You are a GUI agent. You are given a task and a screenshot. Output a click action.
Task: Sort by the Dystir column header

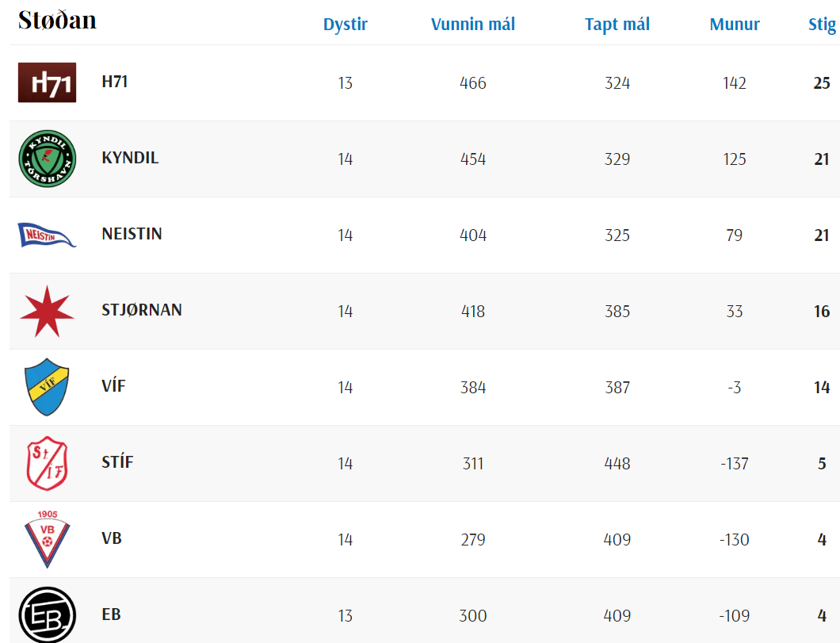[x=346, y=24]
